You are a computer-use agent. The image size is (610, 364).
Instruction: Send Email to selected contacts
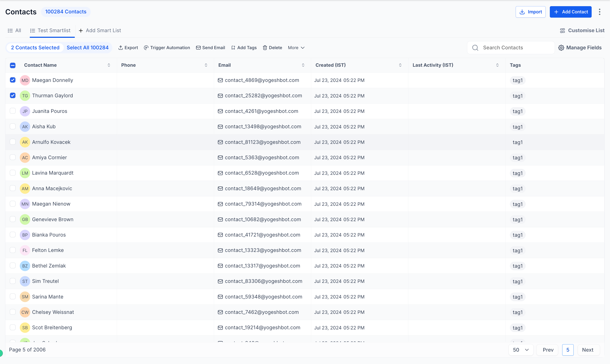210,48
